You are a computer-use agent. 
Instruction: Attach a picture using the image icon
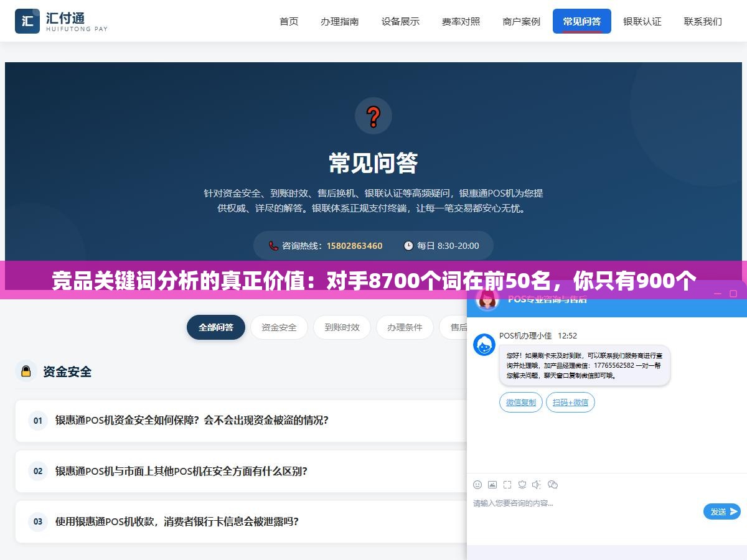[x=492, y=484]
